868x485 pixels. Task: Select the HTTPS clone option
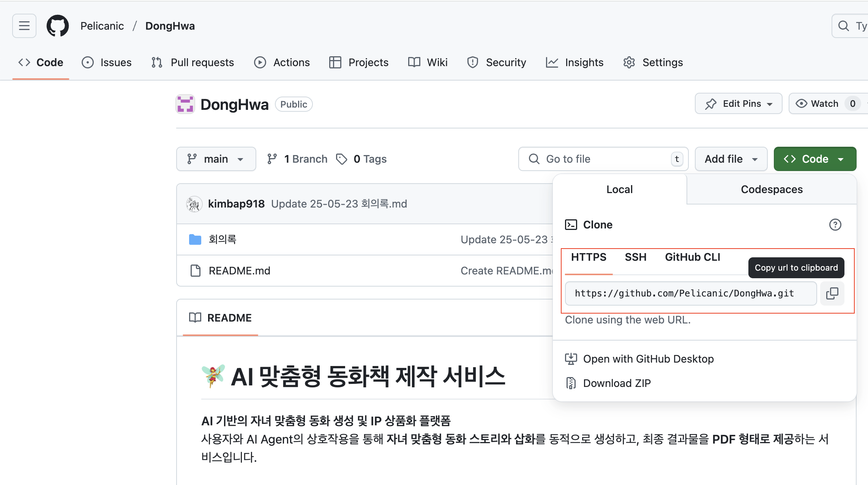click(x=589, y=257)
